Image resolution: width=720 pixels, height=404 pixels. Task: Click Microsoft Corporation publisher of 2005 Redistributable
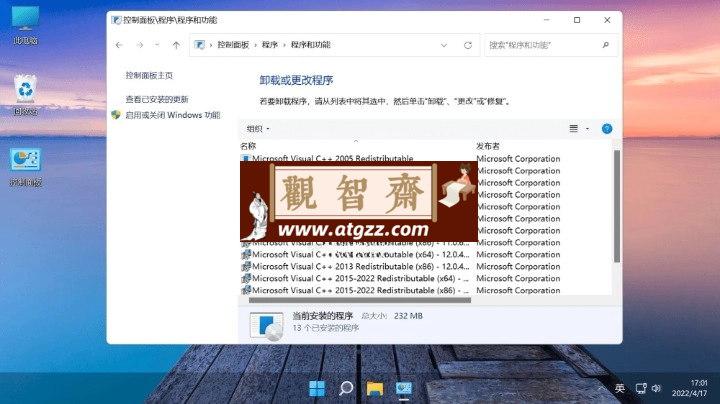[518, 158]
